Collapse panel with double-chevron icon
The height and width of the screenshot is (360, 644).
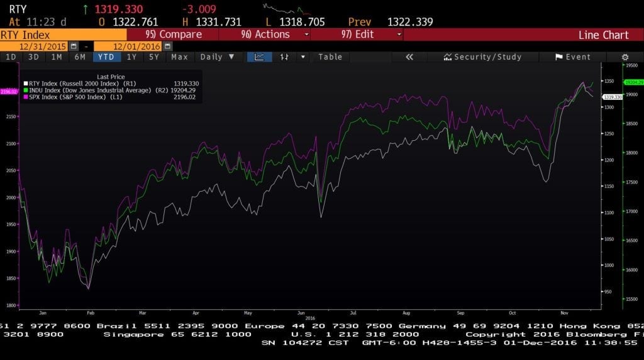tap(409, 57)
